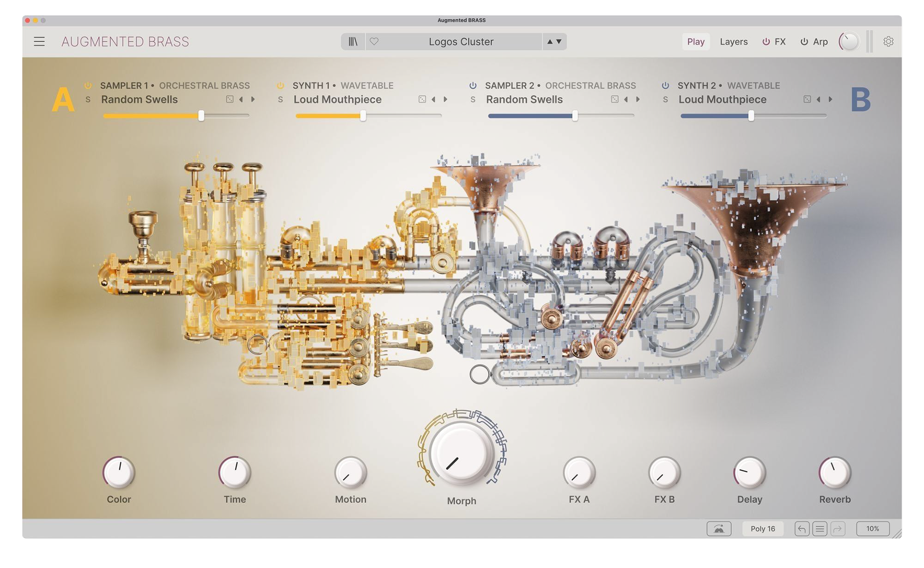Solo the Sampler 2 layer

[x=473, y=100]
